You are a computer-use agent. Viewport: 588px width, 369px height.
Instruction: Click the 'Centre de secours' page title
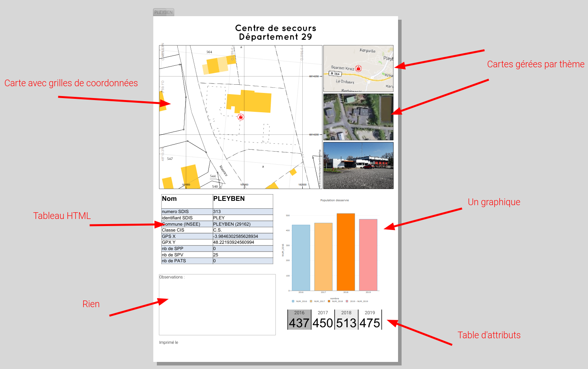point(275,28)
